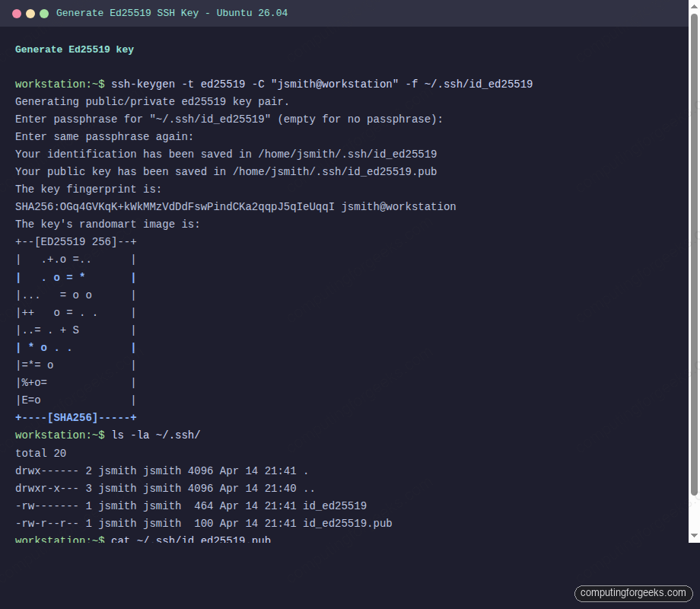Click the green window control circle
The image size is (700, 609).
[x=45, y=13]
